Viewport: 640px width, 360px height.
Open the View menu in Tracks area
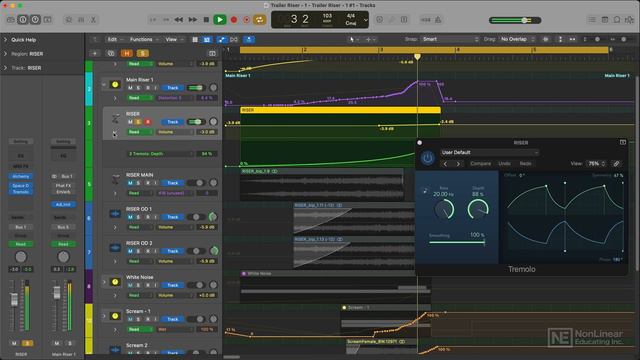tap(173, 40)
